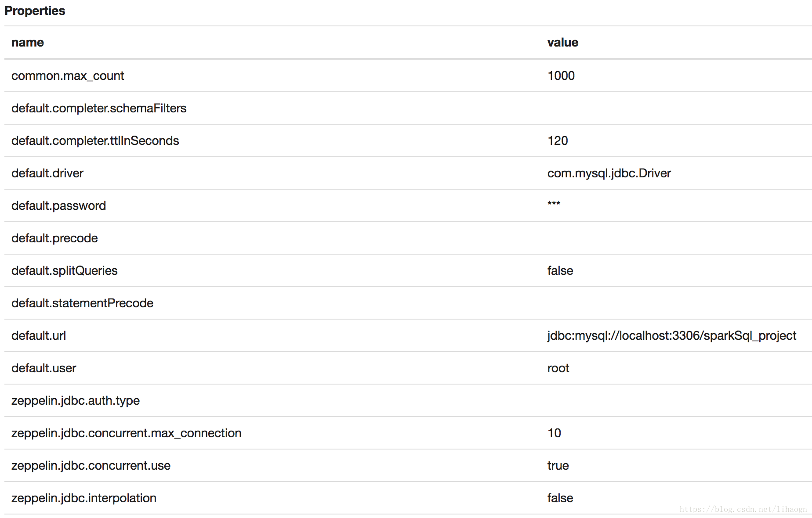Click the default.completer.schemaFilters row
Screen dimensions: 812x518
(x=408, y=108)
